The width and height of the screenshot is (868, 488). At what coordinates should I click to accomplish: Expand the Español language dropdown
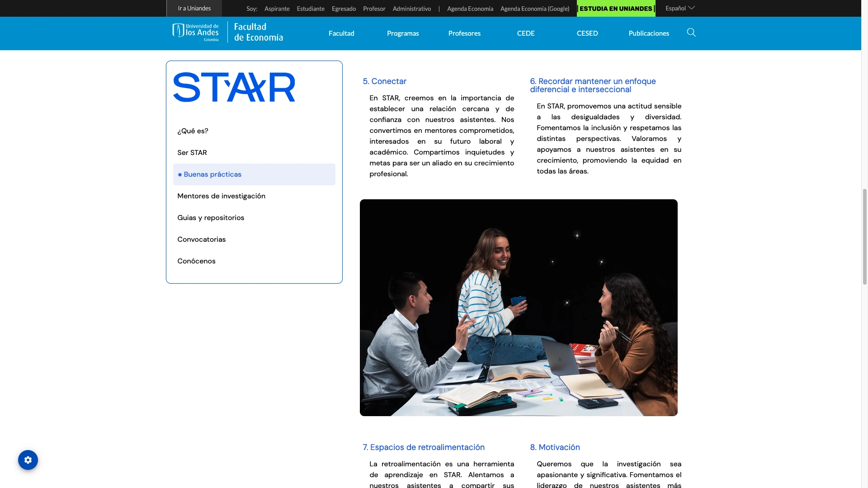point(679,8)
